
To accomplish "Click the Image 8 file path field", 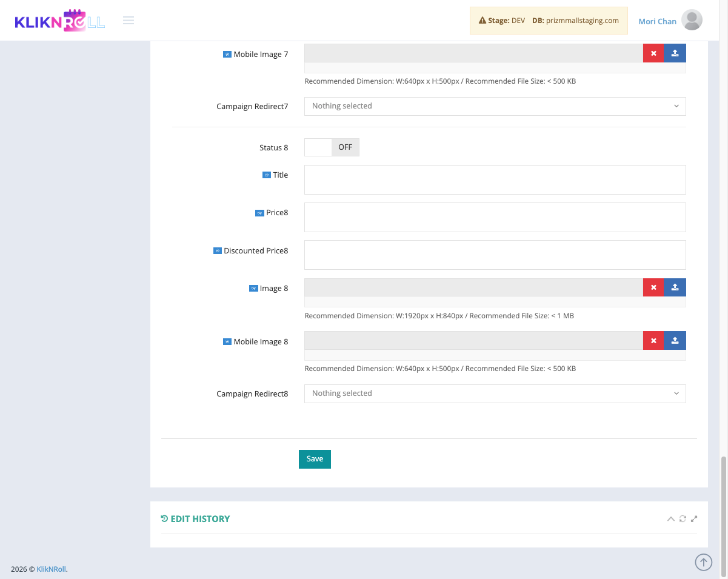I will point(473,287).
